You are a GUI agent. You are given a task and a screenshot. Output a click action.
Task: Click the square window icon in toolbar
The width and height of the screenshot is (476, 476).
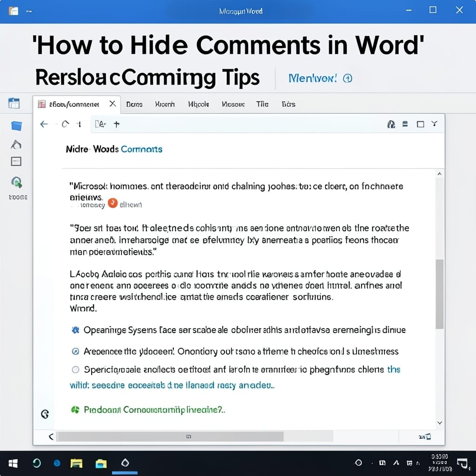(420, 124)
